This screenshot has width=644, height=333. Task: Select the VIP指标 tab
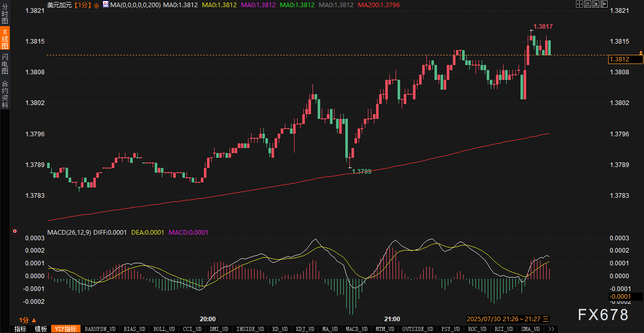tap(66, 329)
